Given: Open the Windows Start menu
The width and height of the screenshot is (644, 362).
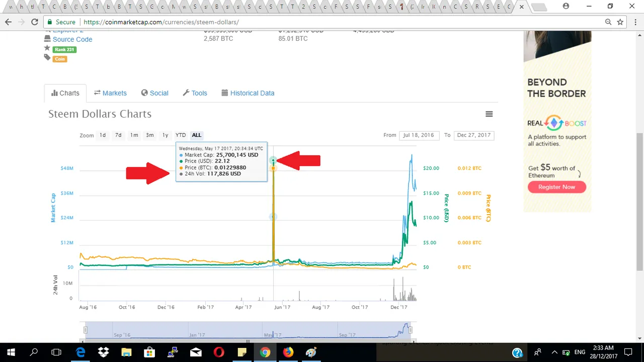Looking at the screenshot, I should pos(11,352).
